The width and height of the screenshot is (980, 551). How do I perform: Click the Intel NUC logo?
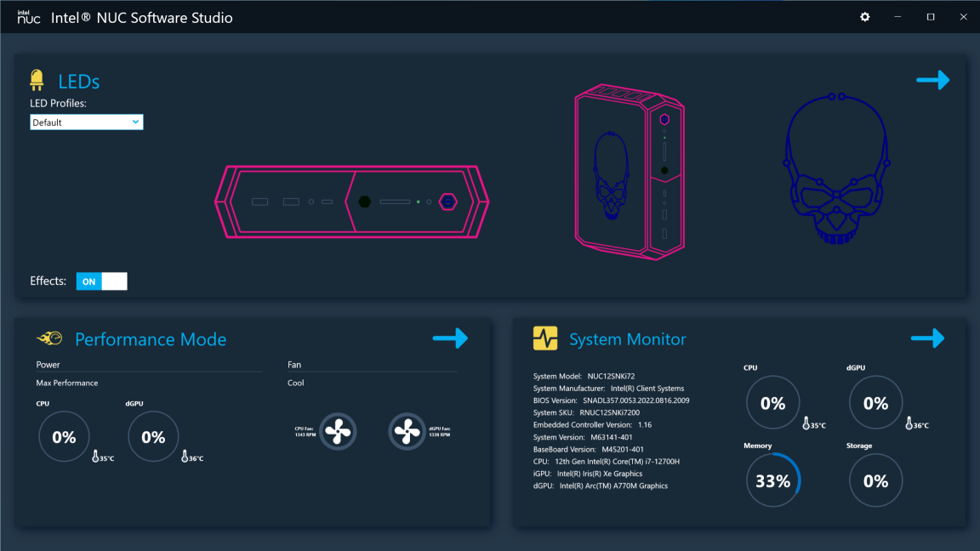[29, 17]
